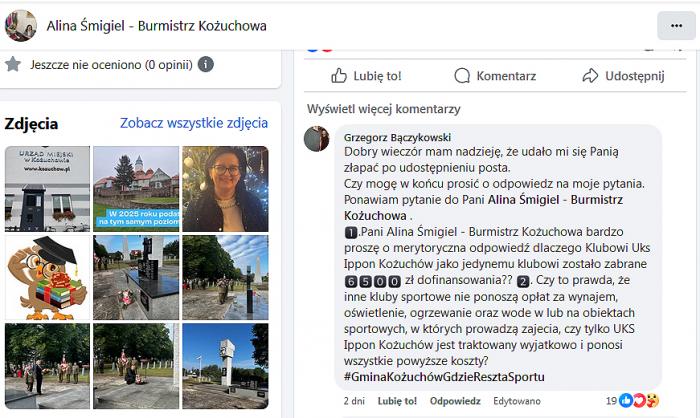Screen dimensions: 700x418
Task: Click the gray star rating icon
Action: (13, 64)
